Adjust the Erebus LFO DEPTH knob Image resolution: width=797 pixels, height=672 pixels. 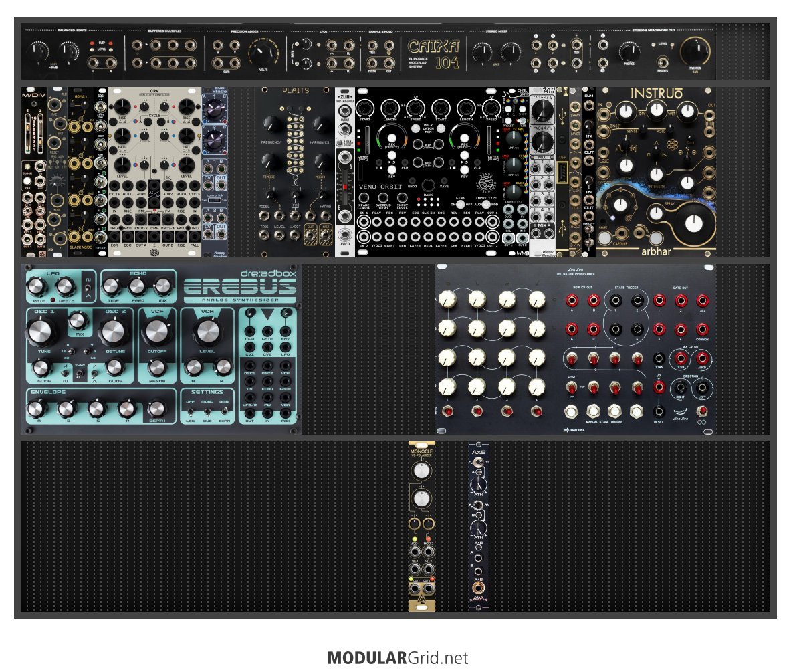coord(65,287)
